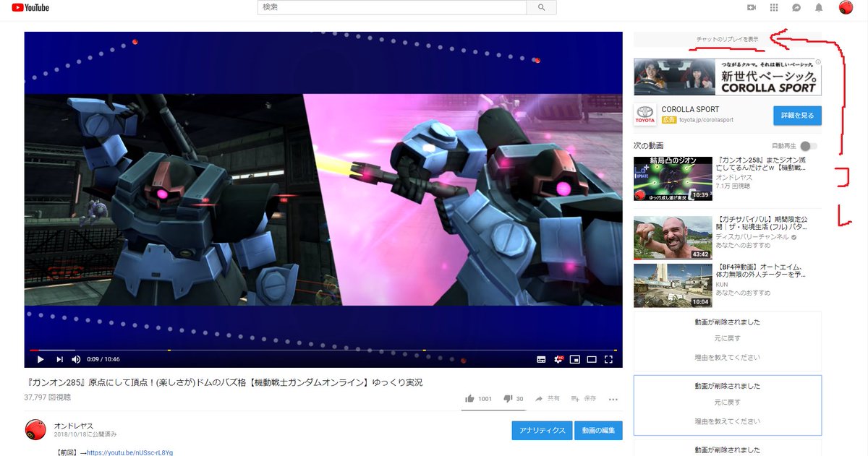
Task: Like the video (1001 thumbs up)
Action: 478,398
